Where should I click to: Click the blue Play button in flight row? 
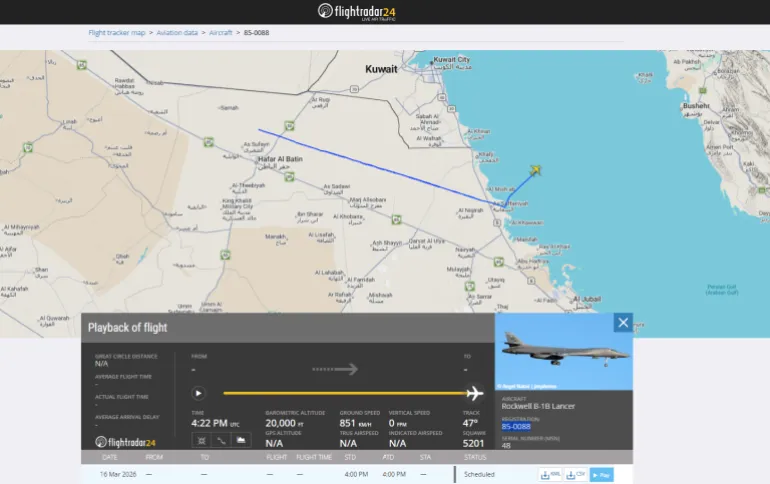(x=601, y=474)
